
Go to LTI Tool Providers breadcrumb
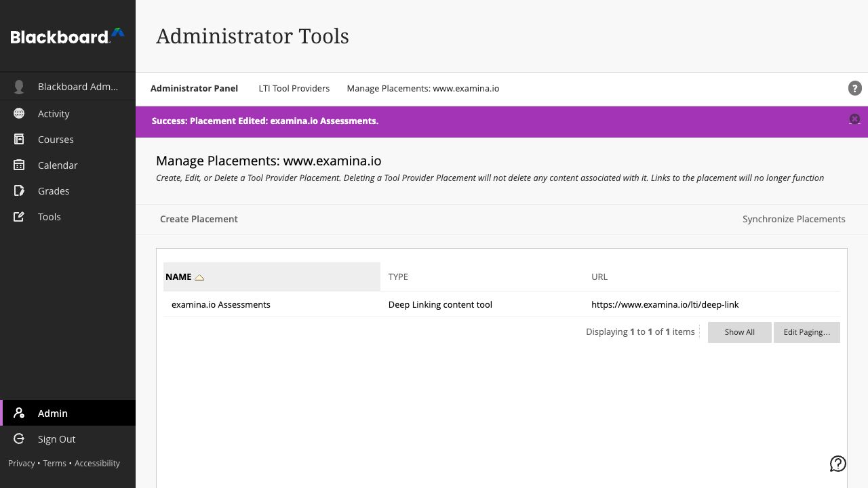pos(294,88)
